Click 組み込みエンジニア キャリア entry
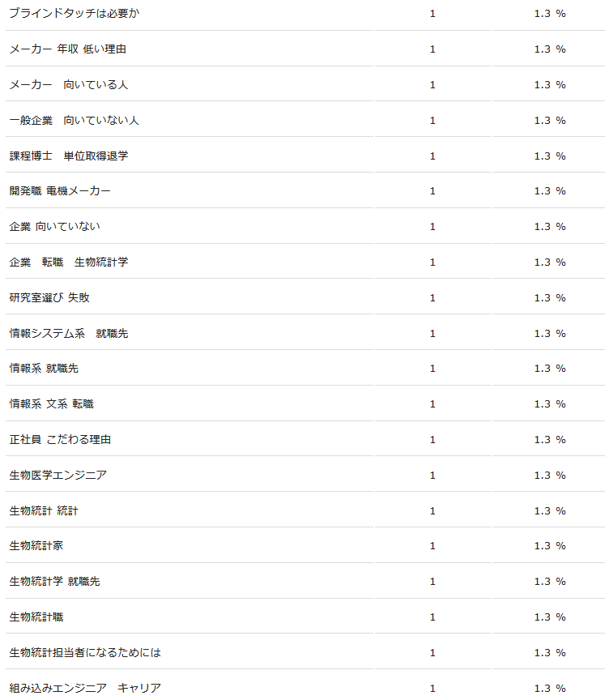The image size is (605, 700). (85, 688)
